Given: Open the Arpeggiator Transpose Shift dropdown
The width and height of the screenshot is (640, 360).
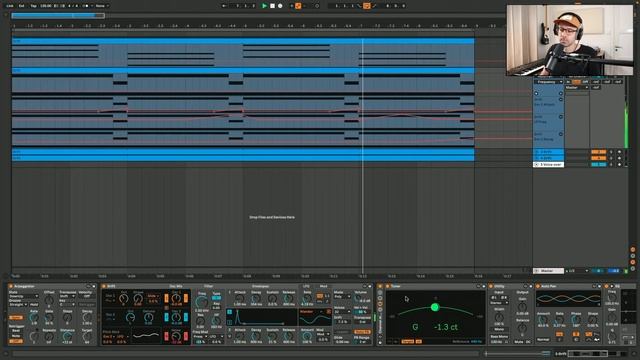Looking at the screenshot, I should click(67, 296).
